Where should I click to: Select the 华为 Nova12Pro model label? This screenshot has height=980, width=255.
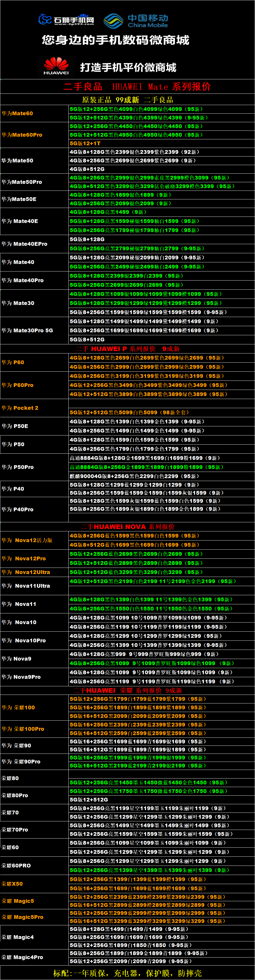pos(24,558)
